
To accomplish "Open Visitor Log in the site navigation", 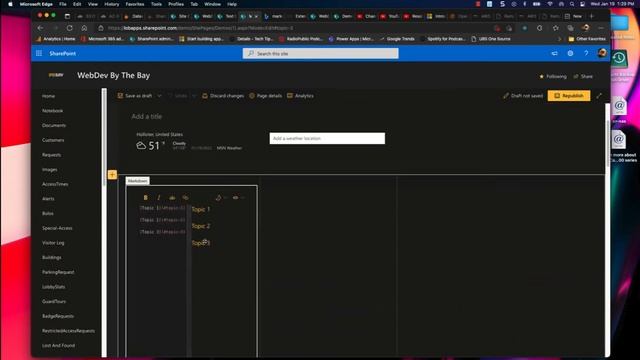I will (x=53, y=243).
